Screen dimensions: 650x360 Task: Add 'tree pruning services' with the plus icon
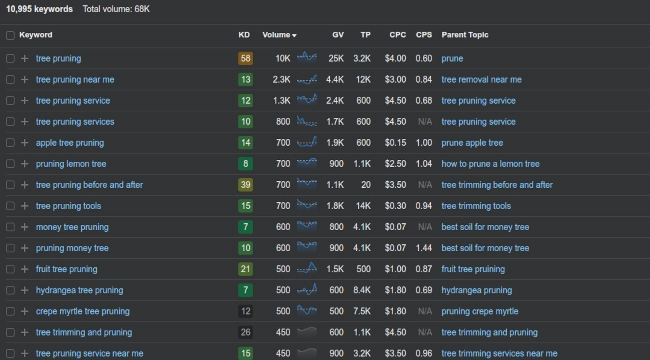24,122
